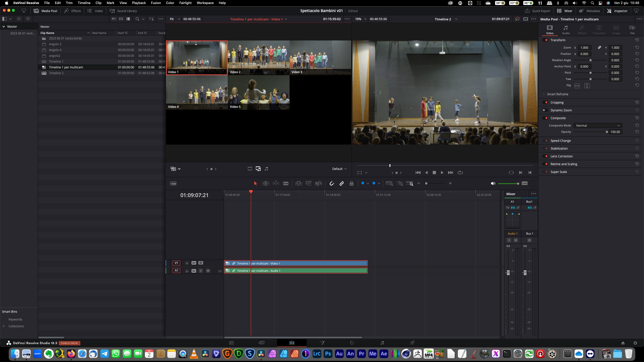
Task: Click the playhead position timecode input field
Action: tap(194, 195)
